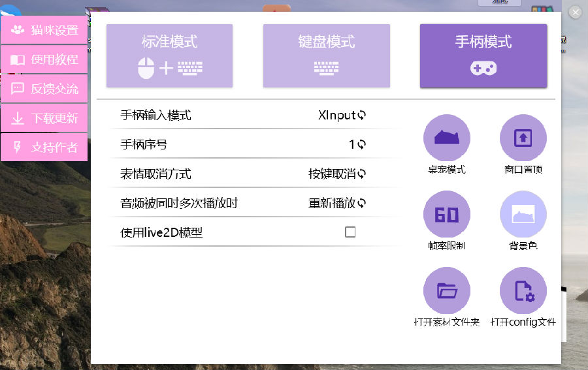Enable the 使用live2D模型 checkbox
The image size is (588, 370).
[350, 232]
